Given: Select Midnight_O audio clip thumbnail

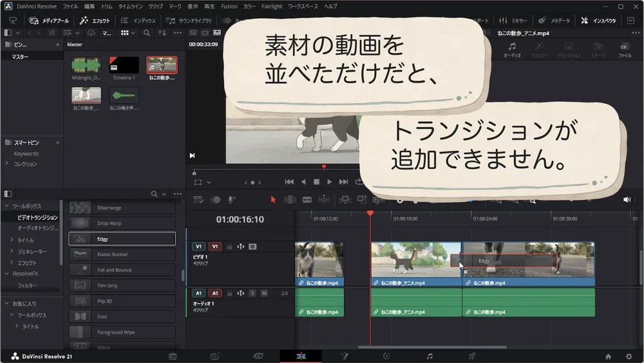Looking at the screenshot, I should (x=86, y=65).
